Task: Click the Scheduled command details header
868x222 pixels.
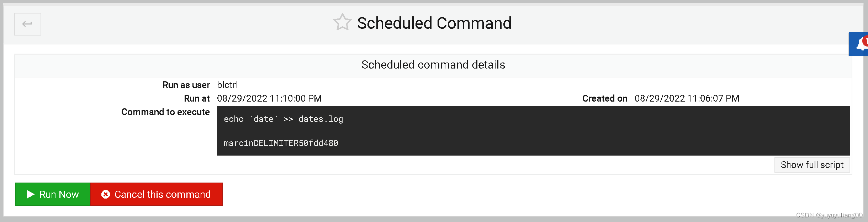Action: click(433, 65)
